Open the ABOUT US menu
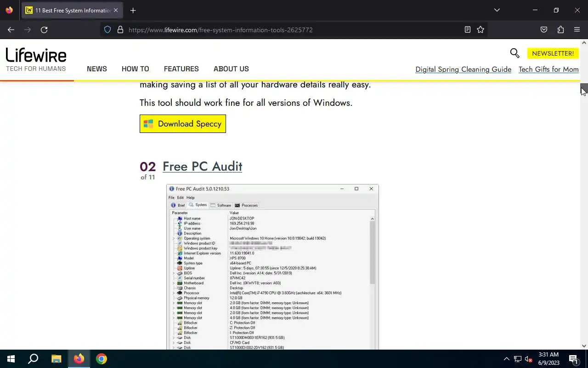The height and width of the screenshot is (368, 588). coord(231,69)
